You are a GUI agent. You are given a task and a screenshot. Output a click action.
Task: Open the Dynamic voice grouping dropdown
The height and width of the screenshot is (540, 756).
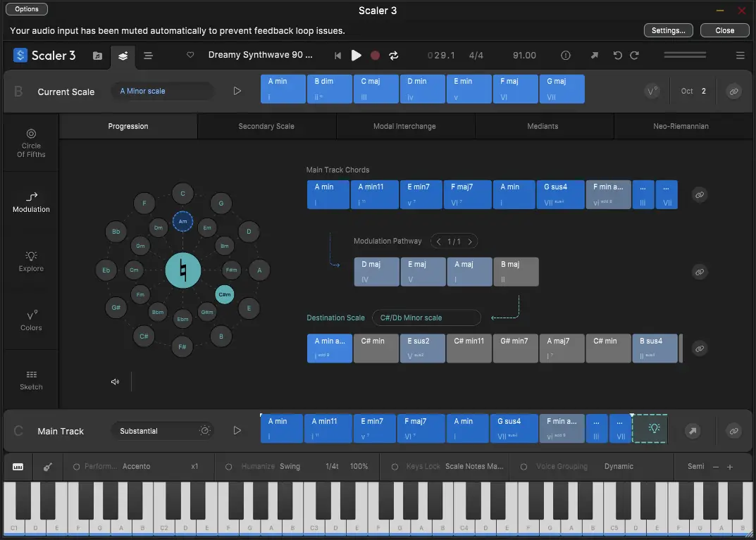click(619, 467)
